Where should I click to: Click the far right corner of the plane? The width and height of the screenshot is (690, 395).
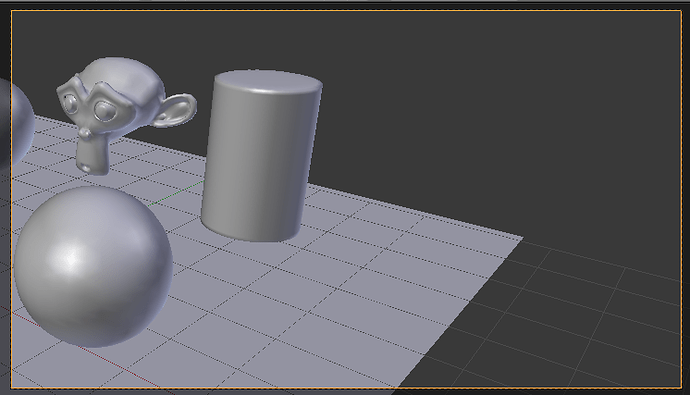coord(521,238)
